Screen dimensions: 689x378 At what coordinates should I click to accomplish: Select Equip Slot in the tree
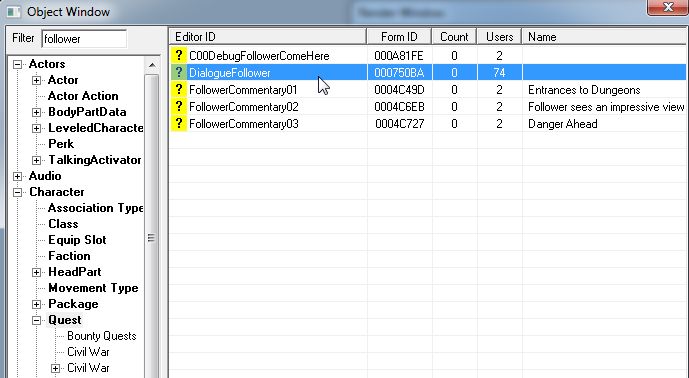[77, 240]
